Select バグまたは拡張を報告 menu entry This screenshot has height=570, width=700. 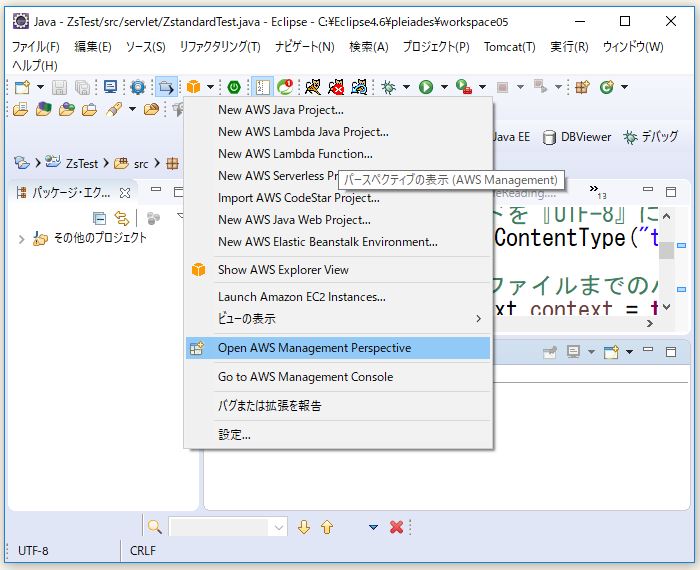pyautogui.click(x=338, y=406)
